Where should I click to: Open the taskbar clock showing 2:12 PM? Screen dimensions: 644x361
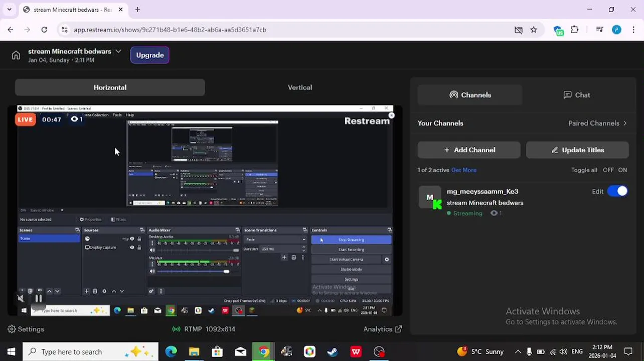click(x=602, y=351)
